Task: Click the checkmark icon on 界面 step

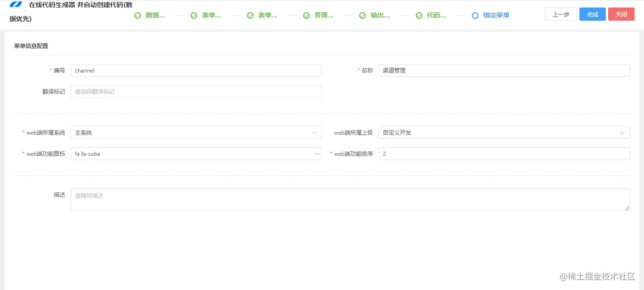Action: tap(306, 15)
